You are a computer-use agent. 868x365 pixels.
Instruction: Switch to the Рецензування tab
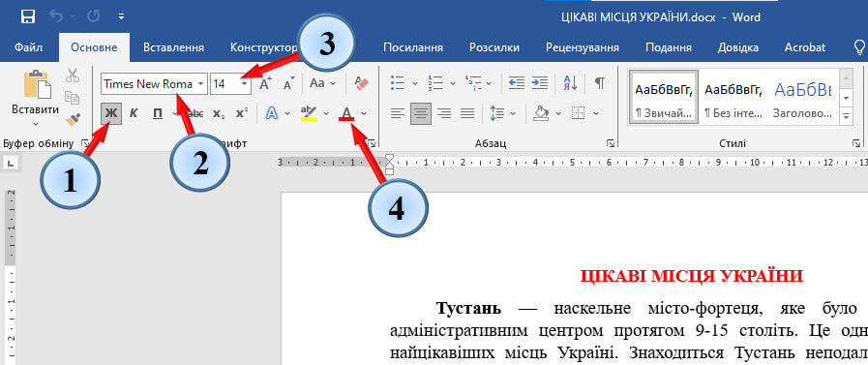[582, 47]
